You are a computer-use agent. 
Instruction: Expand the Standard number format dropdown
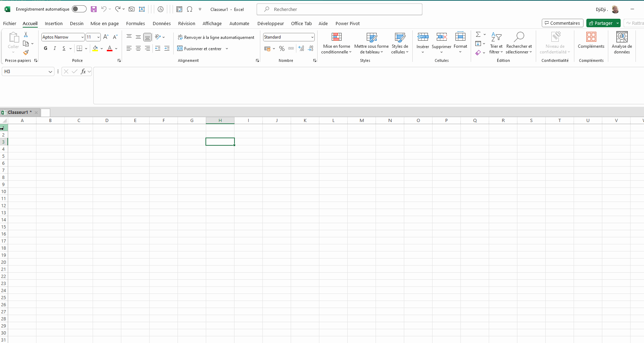click(x=312, y=37)
